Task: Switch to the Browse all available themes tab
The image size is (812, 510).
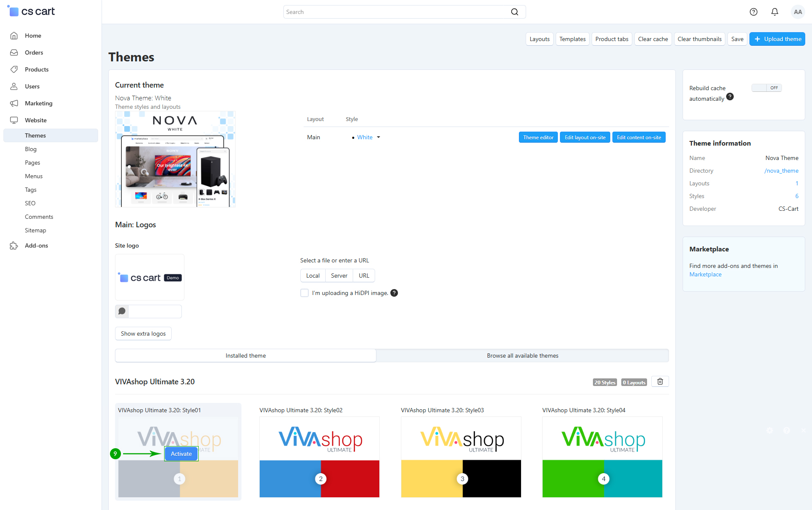Action: tap(522, 356)
